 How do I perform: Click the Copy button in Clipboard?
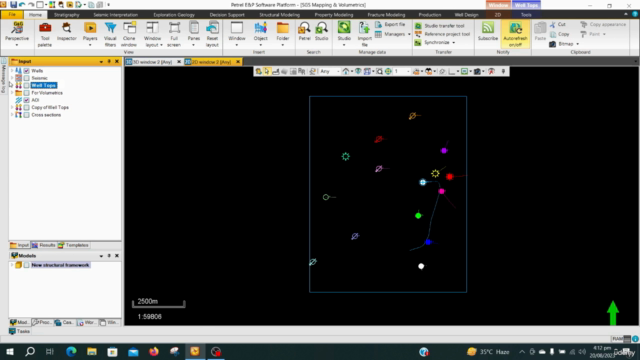point(559,34)
